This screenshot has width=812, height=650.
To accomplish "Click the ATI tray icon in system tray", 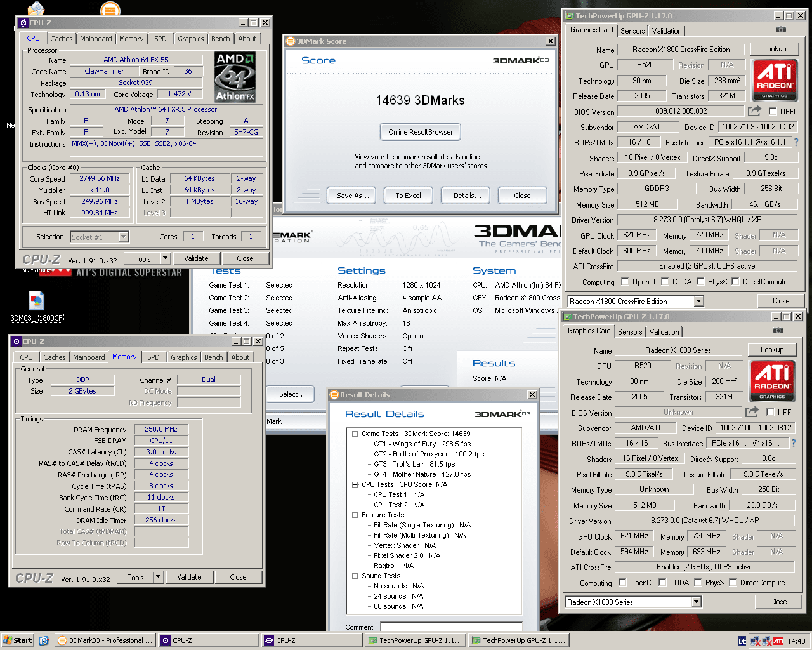I will (778, 641).
